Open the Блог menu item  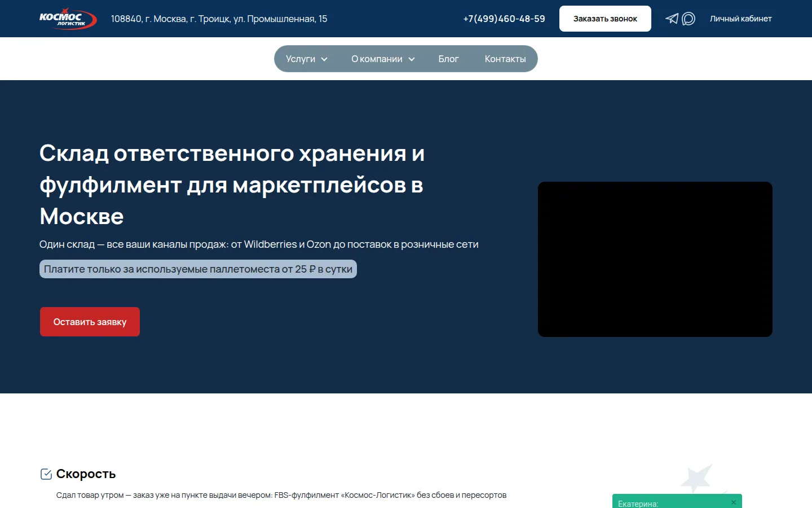(x=448, y=59)
